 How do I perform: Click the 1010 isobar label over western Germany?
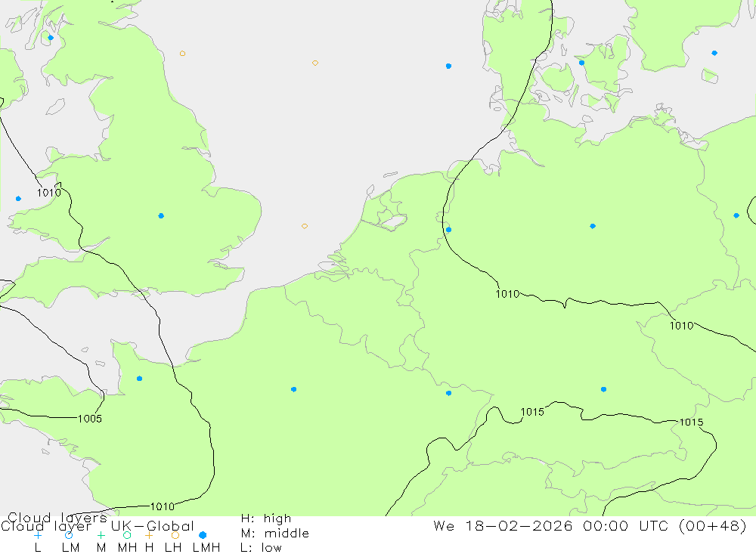click(x=508, y=294)
